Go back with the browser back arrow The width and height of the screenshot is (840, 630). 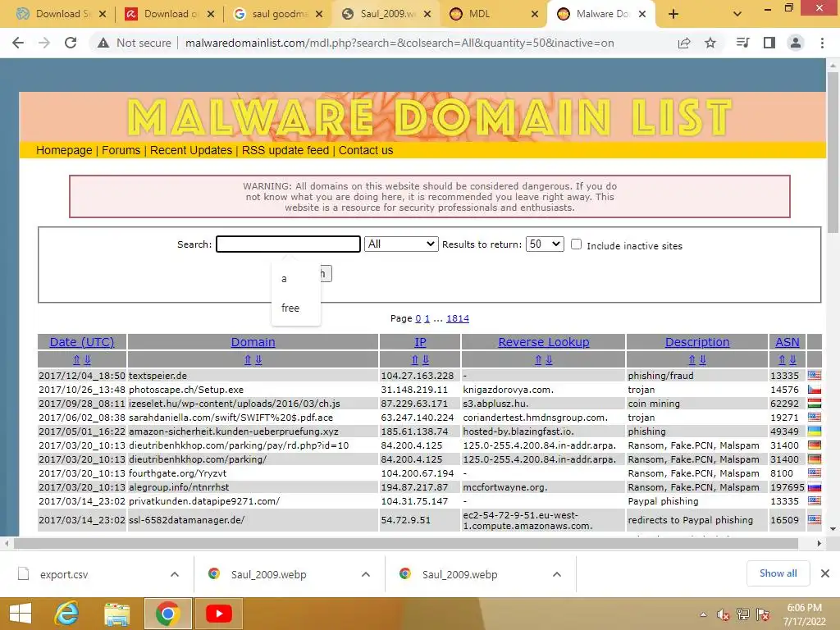point(18,43)
